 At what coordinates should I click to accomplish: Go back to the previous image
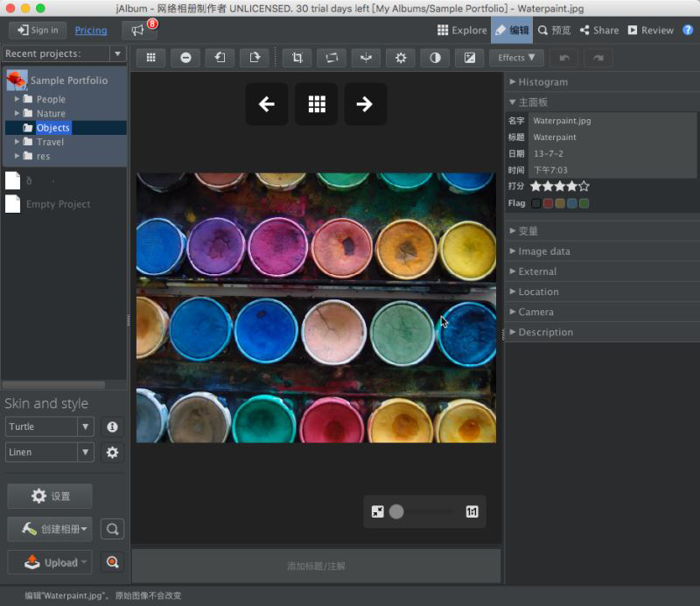coord(267,104)
